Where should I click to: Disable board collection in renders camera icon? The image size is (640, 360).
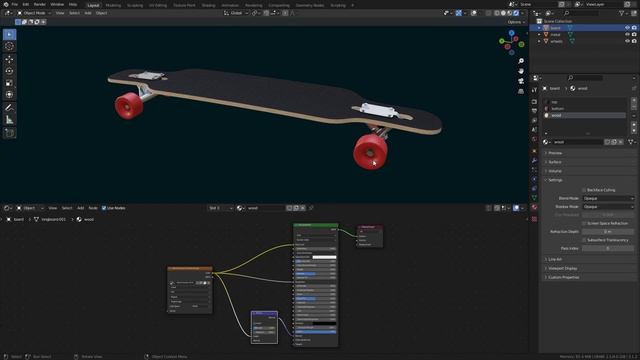pyautogui.click(x=634, y=28)
